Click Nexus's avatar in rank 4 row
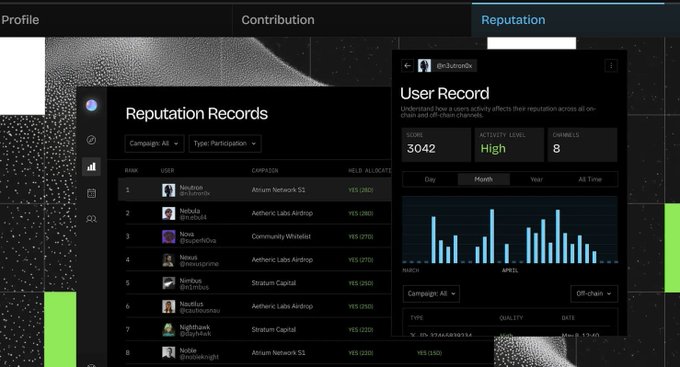The width and height of the screenshot is (680, 367). point(168,260)
